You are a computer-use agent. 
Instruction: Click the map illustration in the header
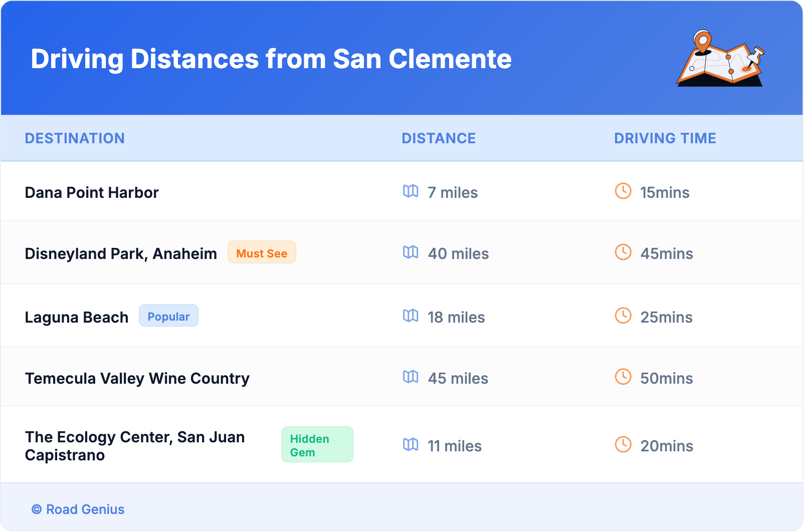point(720,59)
